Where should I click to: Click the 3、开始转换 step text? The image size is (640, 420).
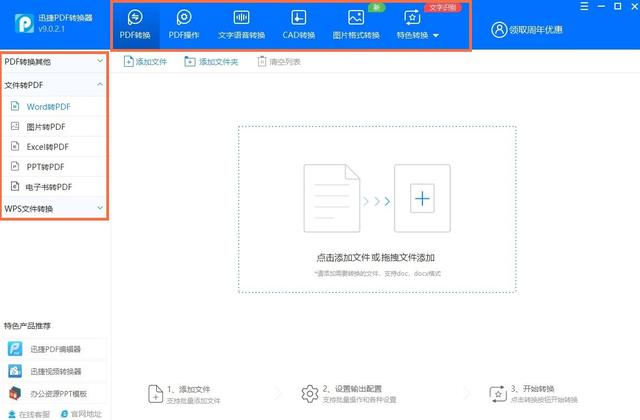click(x=533, y=389)
